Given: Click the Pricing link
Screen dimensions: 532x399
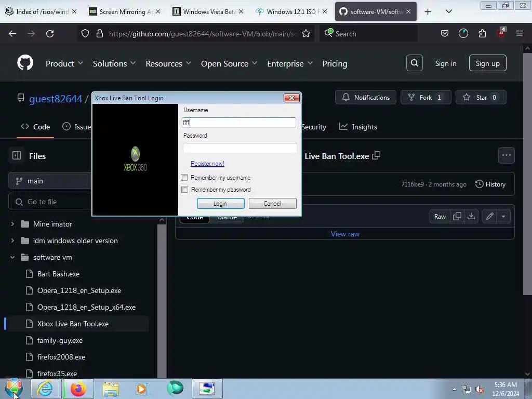Looking at the screenshot, I should (x=335, y=63).
